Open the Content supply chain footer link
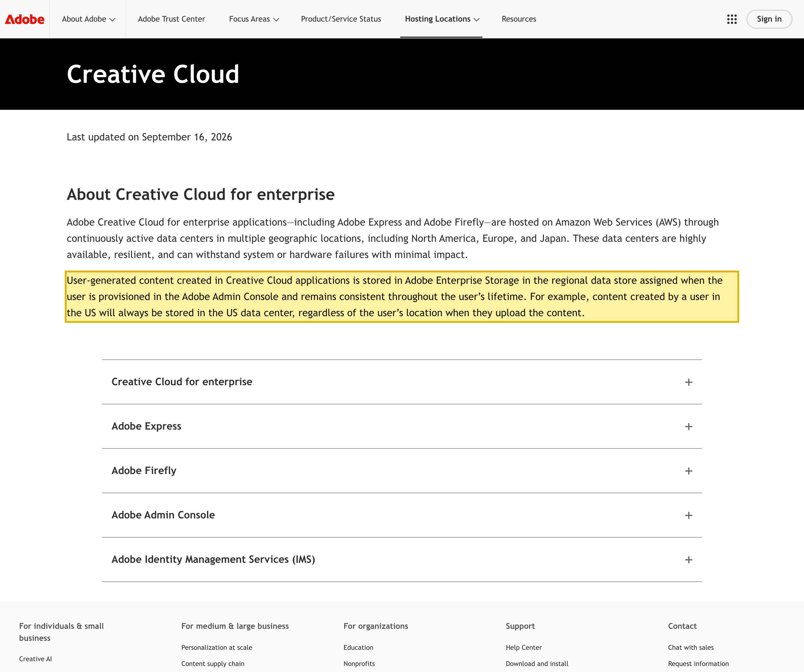Image resolution: width=804 pixels, height=672 pixels. pyautogui.click(x=212, y=664)
